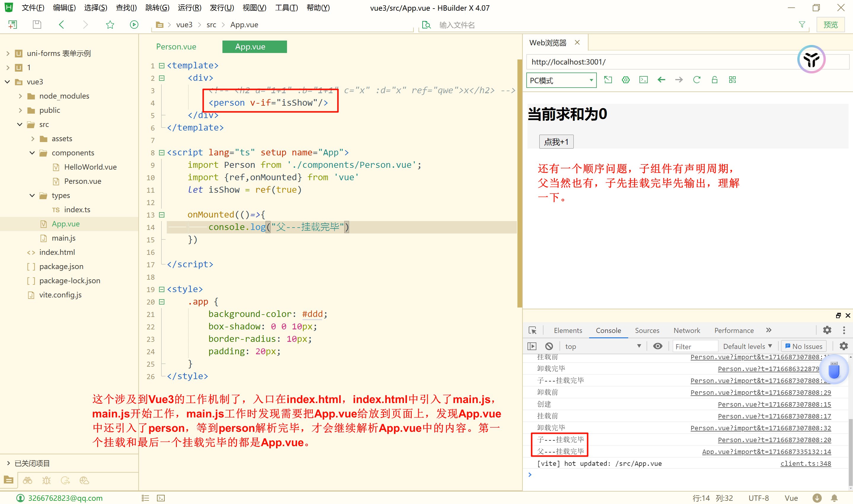Click the run play icon in toolbar
Image resolution: width=853 pixels, height=504 pixels.
tap(134, 25)
